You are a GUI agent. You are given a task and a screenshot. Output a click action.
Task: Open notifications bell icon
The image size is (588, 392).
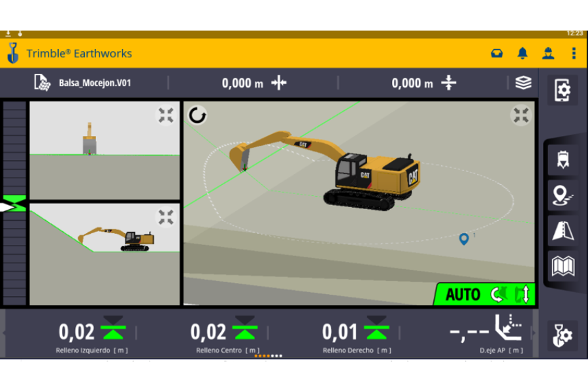pyautogui.click(x=523, y=54)
